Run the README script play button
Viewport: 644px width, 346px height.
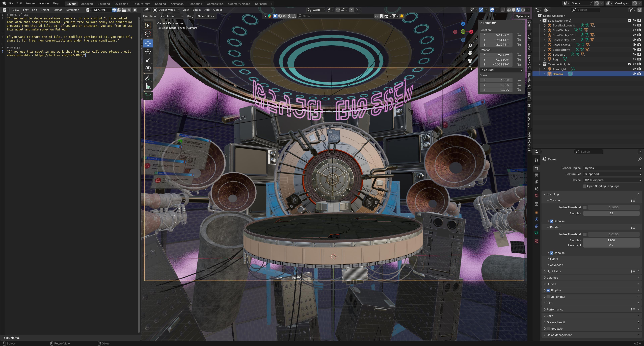click(135, 10)
